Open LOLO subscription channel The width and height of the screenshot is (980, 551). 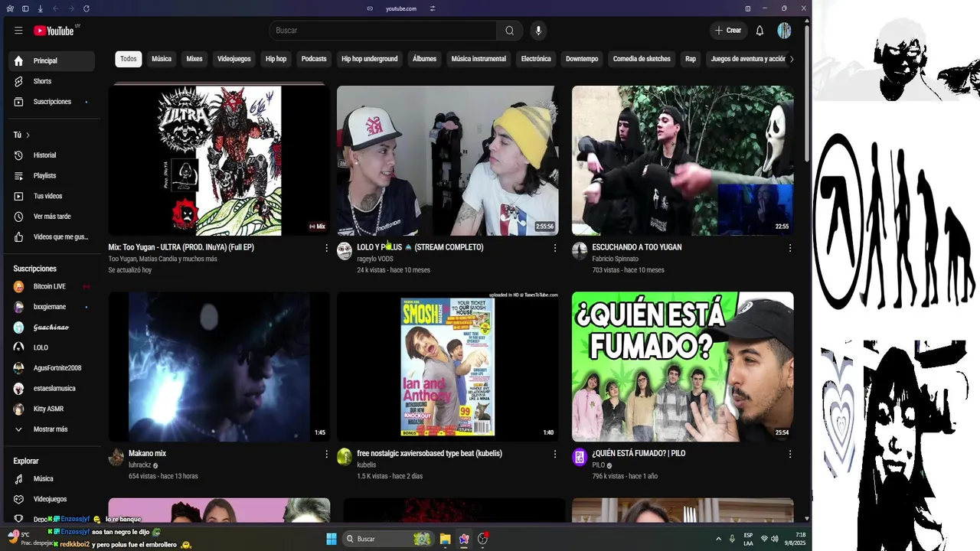point(52,347)
